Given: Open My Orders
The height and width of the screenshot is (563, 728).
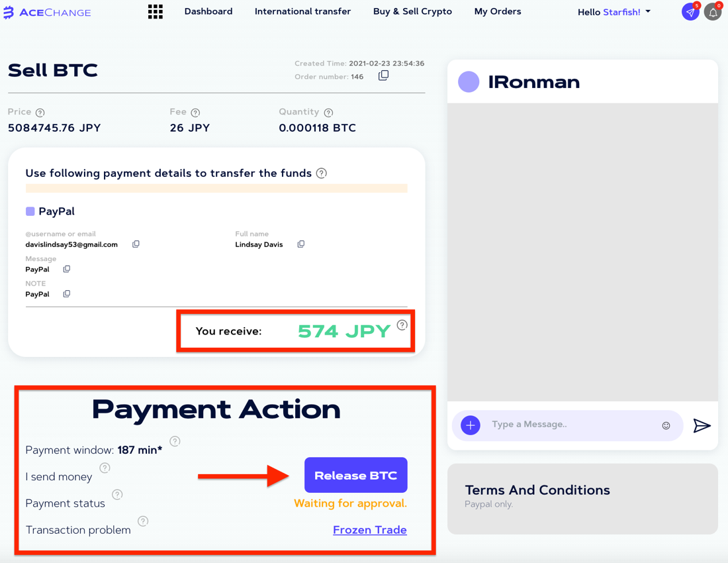Looking at the screenshot, I should [x=498, y=11].
